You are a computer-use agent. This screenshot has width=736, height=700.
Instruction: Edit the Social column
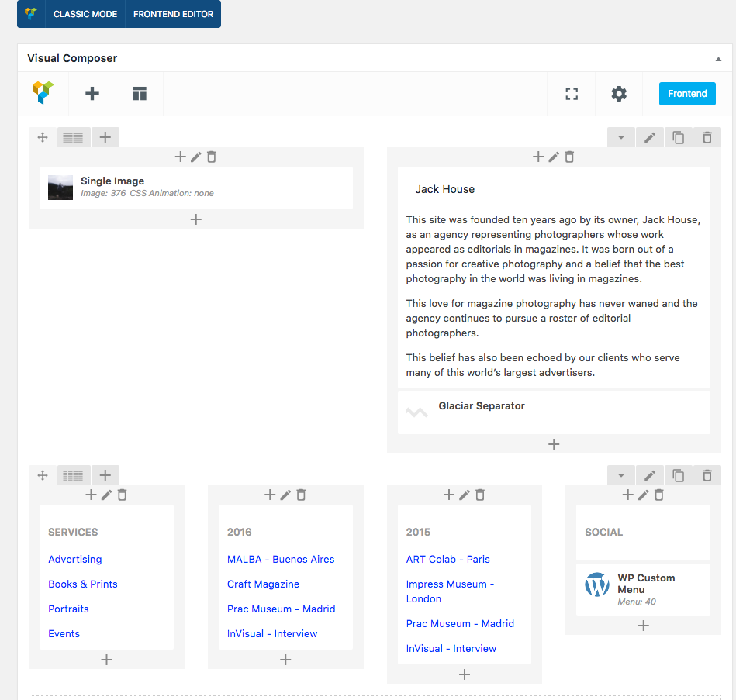point(644,495)
